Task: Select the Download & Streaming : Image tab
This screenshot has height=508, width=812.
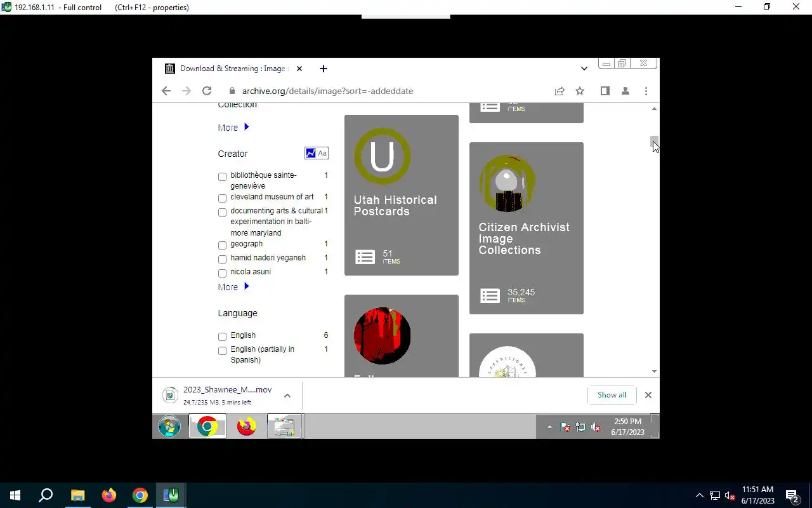Action: 233,69
